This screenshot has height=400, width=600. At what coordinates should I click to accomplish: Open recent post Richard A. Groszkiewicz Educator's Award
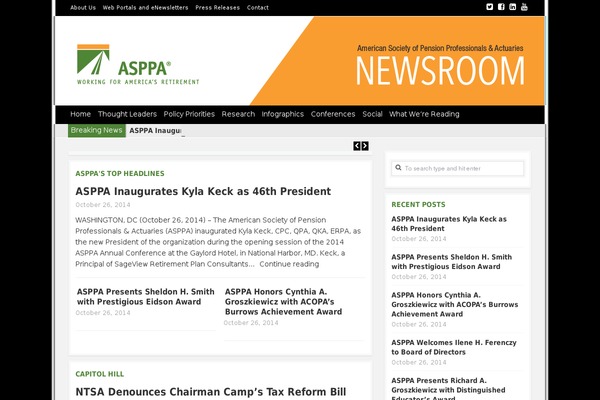pyautogui.click(x=448, y=390)
